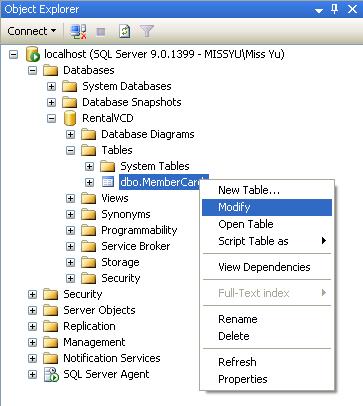This screenshot has height=406, width=363.
Task: Click the Databases folder icon
Action: (51, 70)
